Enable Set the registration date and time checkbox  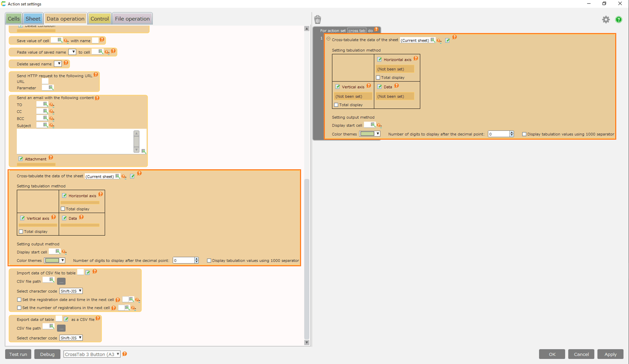(19, 300)
